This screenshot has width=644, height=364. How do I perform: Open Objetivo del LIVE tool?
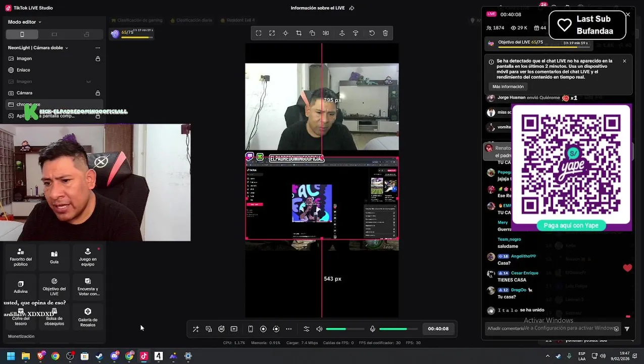tap(54, 287)
